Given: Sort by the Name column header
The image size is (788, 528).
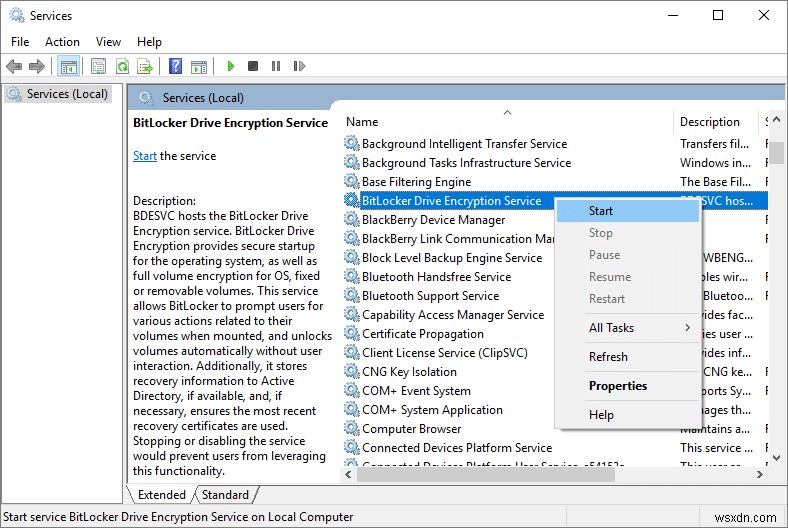Looking at the screenshot, I should [508, 122].
